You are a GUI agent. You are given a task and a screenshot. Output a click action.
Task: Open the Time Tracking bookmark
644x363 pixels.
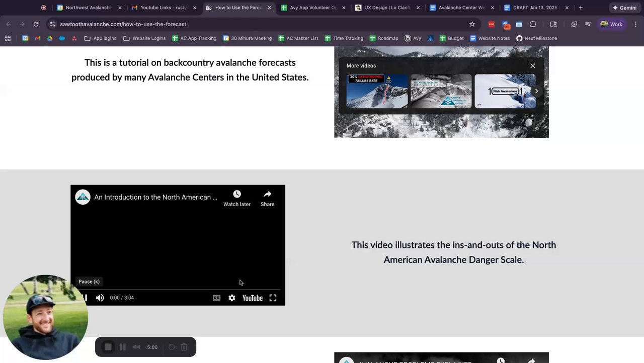pos(344,38)
